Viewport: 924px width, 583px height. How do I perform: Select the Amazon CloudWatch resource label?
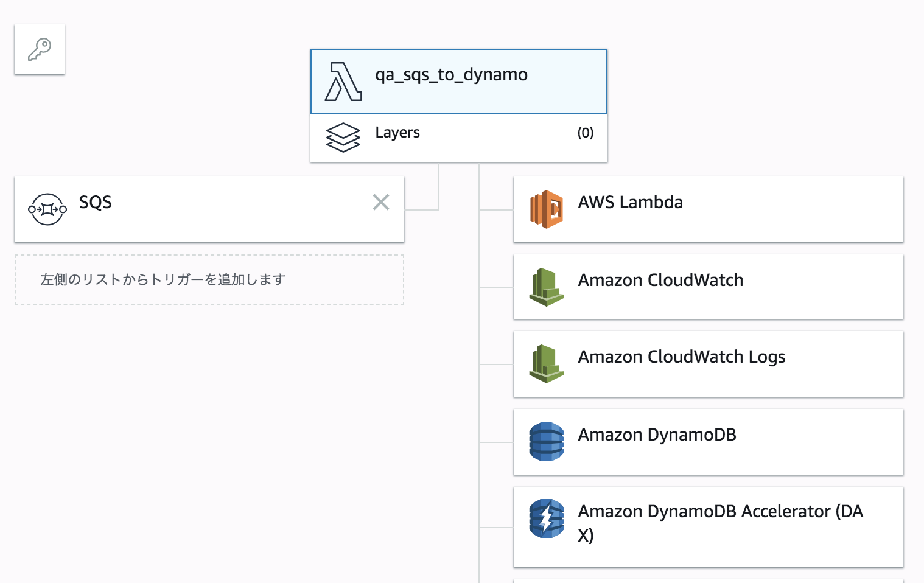click(661, 280)
